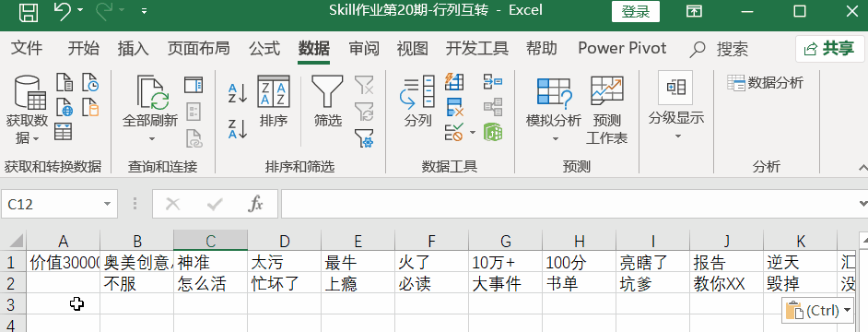Click From Web globe icon

point(65,107)
